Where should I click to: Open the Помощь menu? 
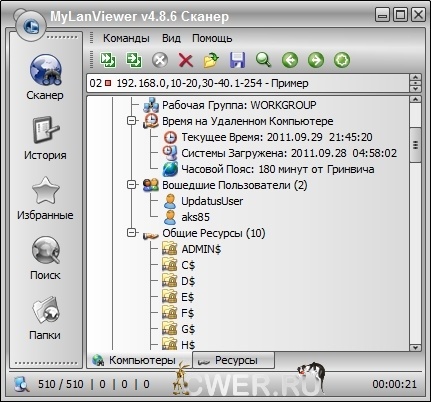tap(212, 38)
